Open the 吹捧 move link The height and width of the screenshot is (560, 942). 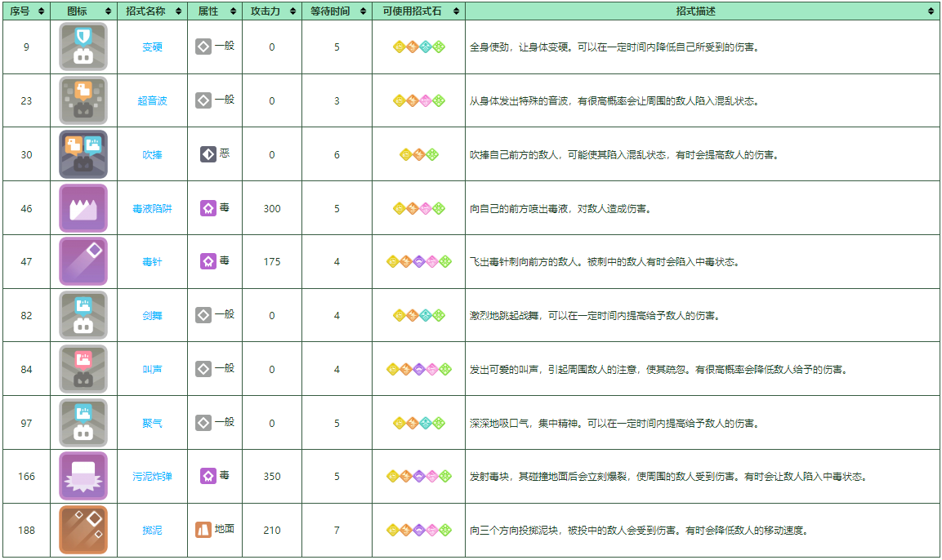152,155
